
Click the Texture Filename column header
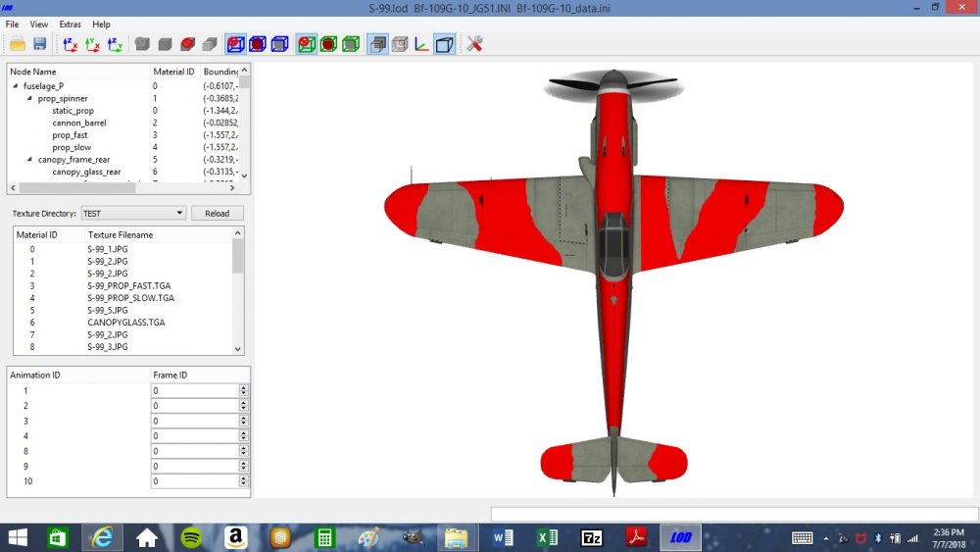(x=121, y=235)
